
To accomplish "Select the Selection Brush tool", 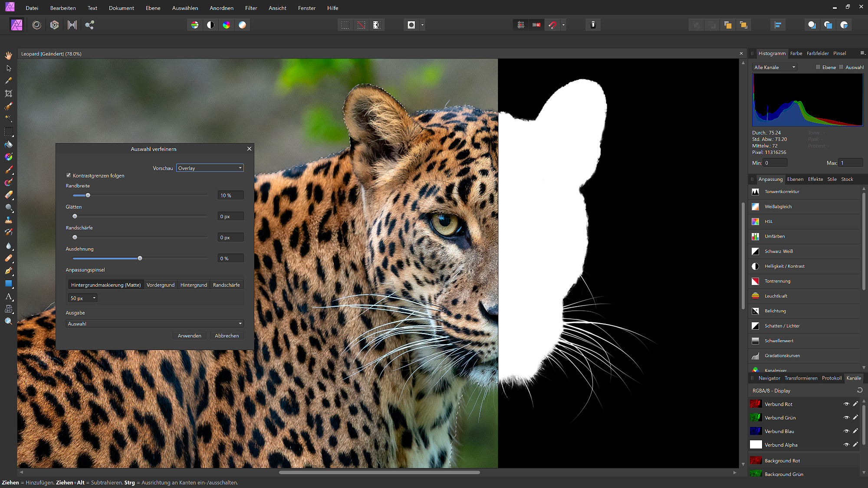I will [x=8, y=106].
